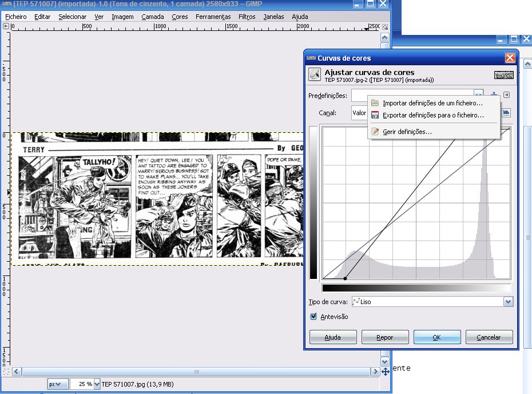The width and height of the screenshot is (532, 394).
Task: Open the Ferramentas menu
Action: point(213,17)
